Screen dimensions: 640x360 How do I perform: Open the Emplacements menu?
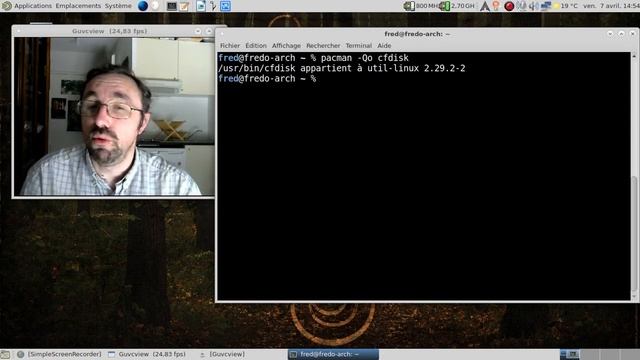[78, 6]
